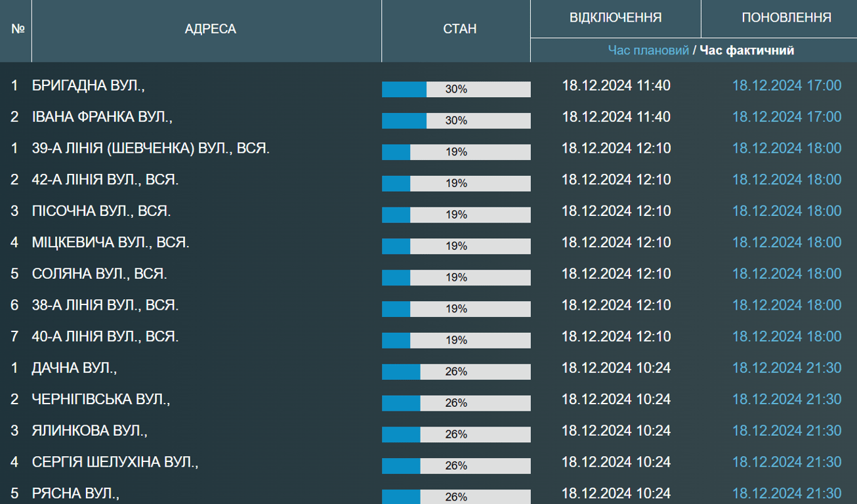
Task: Click the 30% progress bar for Бригадна вул.
Action: click(456, 89)
